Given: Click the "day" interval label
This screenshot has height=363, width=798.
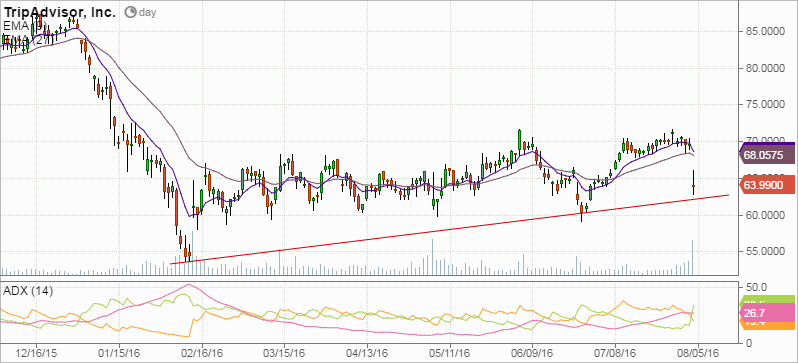Looking at the screenshot, I should point(147,12).
